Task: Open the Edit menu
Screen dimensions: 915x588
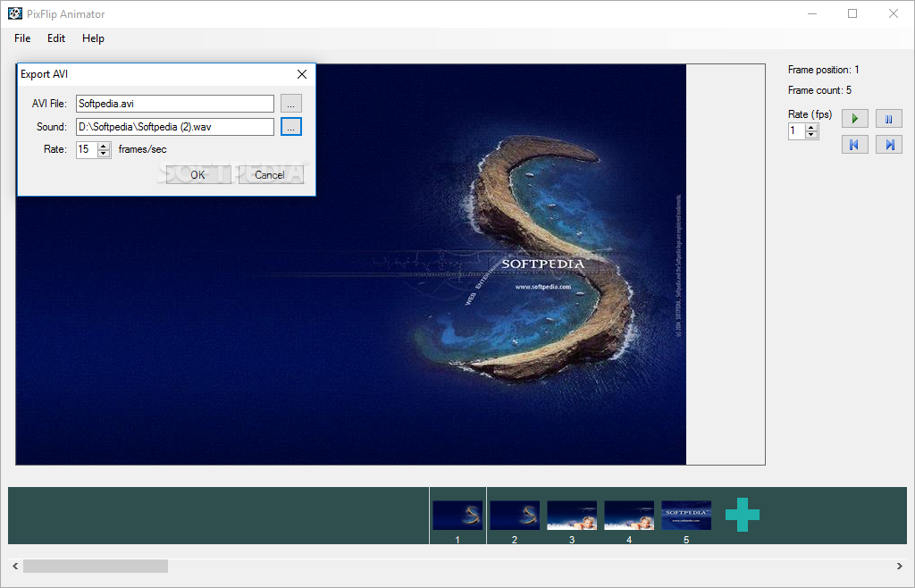Action: [56, 38]
